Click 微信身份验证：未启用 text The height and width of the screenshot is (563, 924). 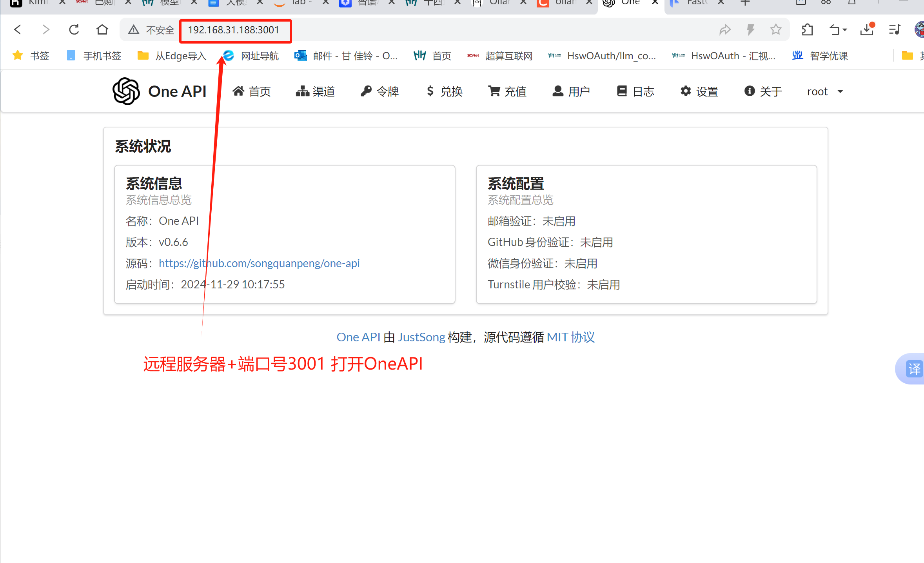[542, 263]
